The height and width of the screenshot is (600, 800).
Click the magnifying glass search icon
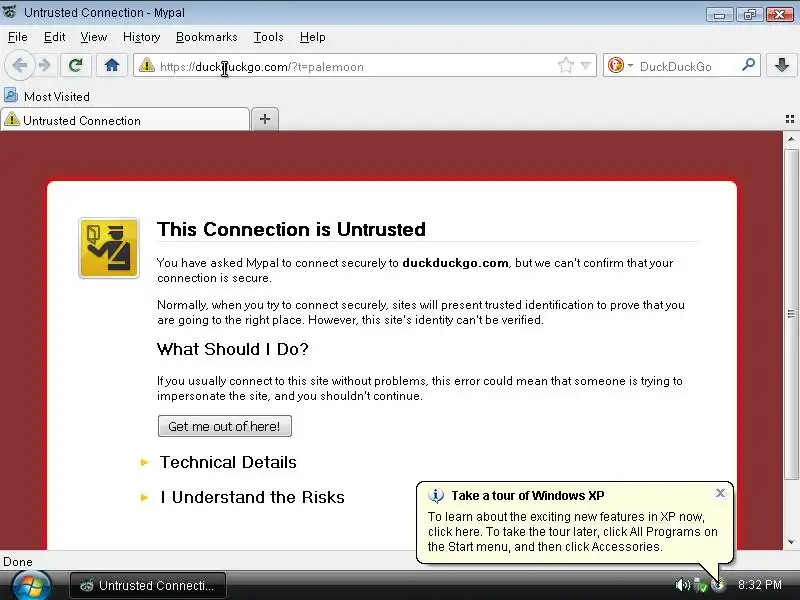(x=748, y=65)
